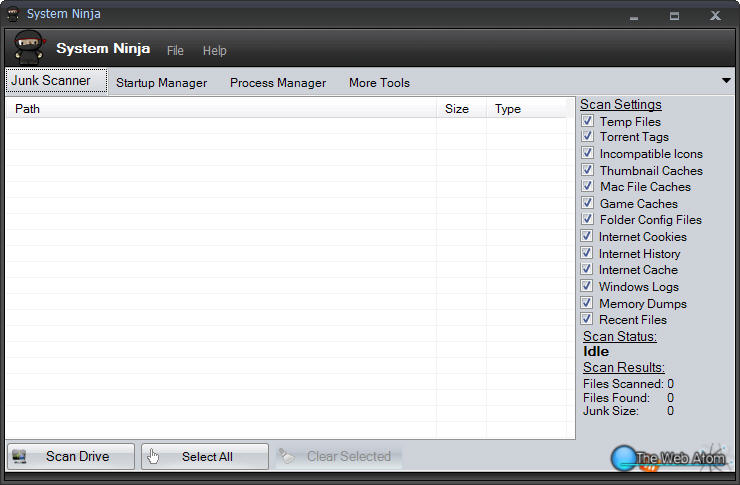This screenshot has height=485, width=740.
Task: Click the System Ninja mascot logo
Action: coord(29,48)
